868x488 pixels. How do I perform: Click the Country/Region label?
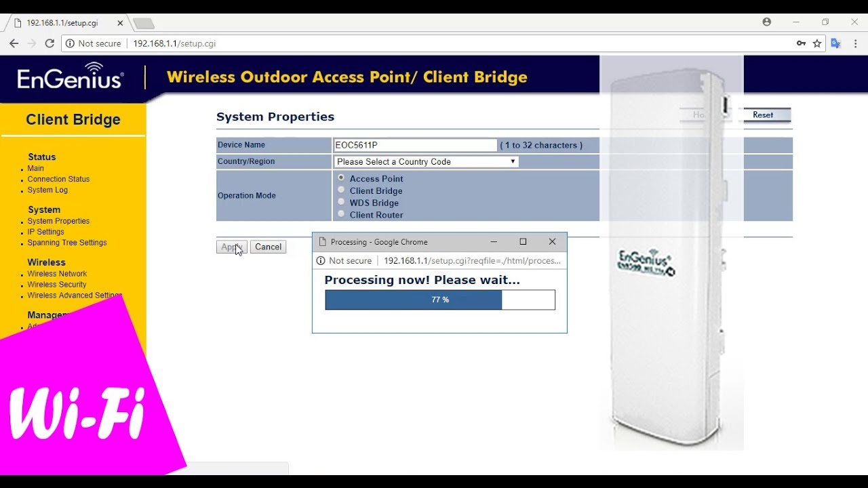tap(246, 161)
